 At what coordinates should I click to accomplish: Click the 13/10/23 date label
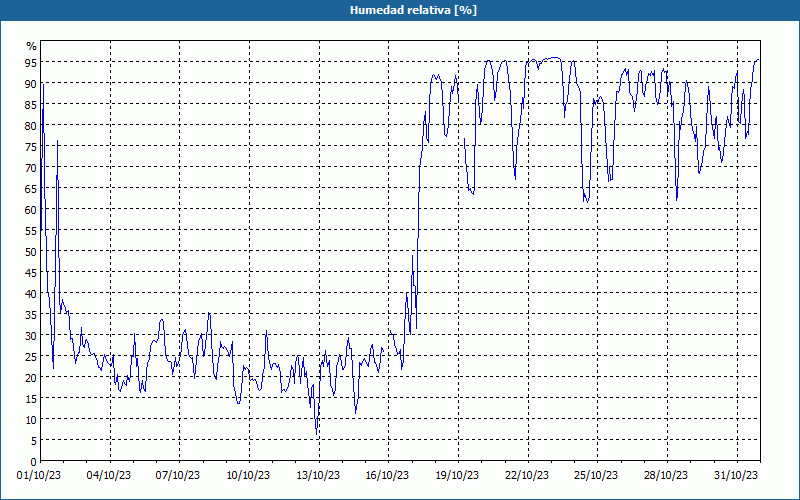[x=318, y=475]
